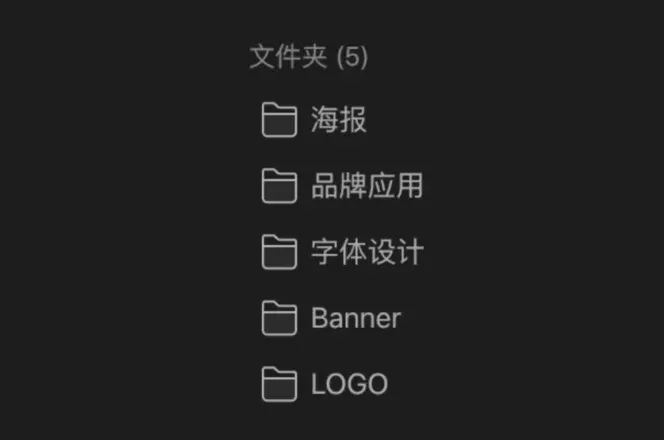
Task: Select the first folder icon under 文件夹
Action: pos(279,120)
